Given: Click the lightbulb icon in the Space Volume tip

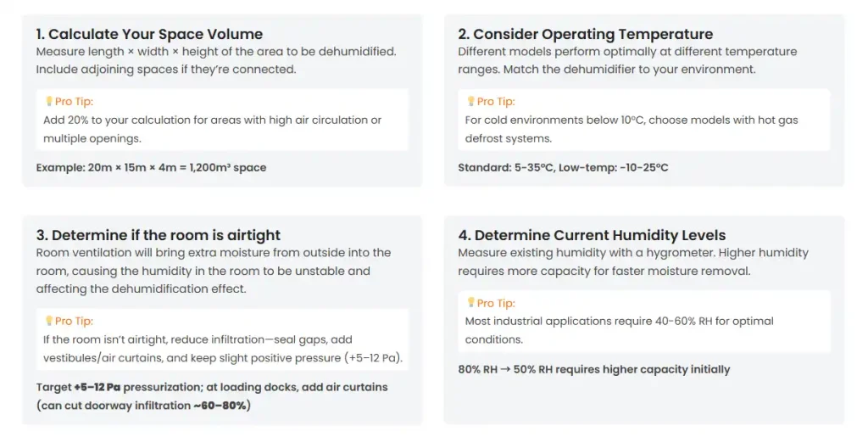Looking at the screenshot, I should [47, 102].
